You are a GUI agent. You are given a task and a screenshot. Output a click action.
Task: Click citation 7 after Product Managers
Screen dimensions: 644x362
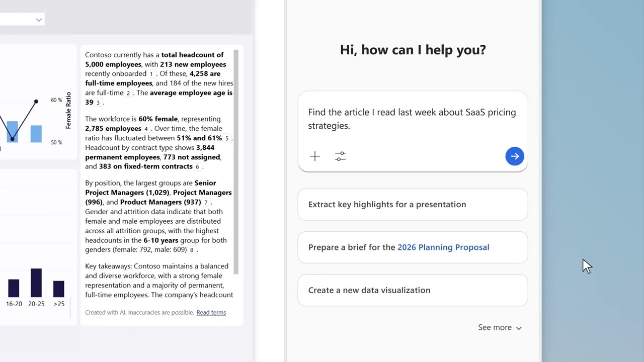coord(206,203)
